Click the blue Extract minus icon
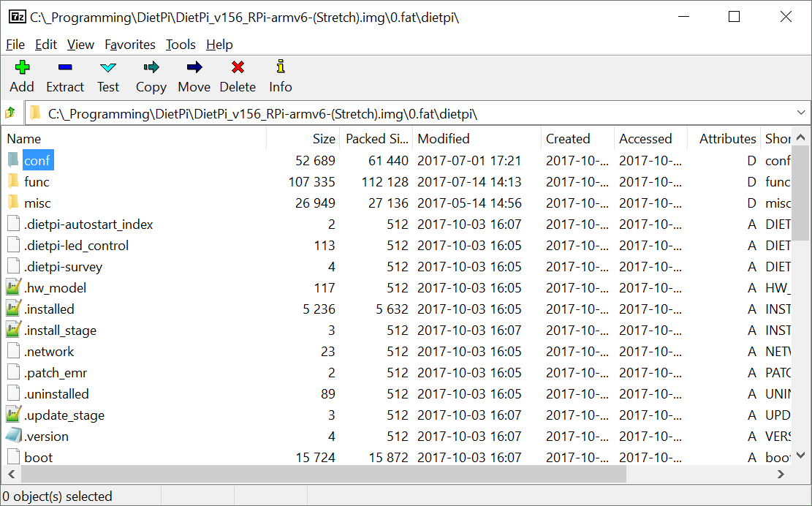Image resolution: width=812 pixels, height=506 pixels. [65, 67]
